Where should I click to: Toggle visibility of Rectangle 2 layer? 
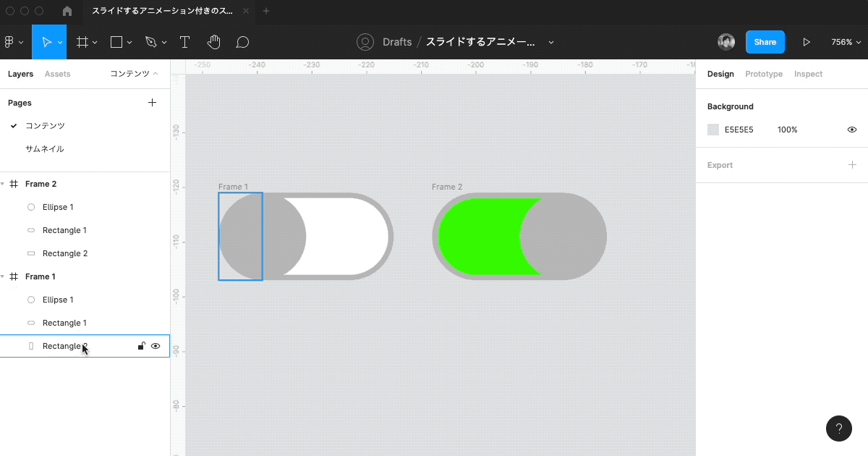point(155,346)
